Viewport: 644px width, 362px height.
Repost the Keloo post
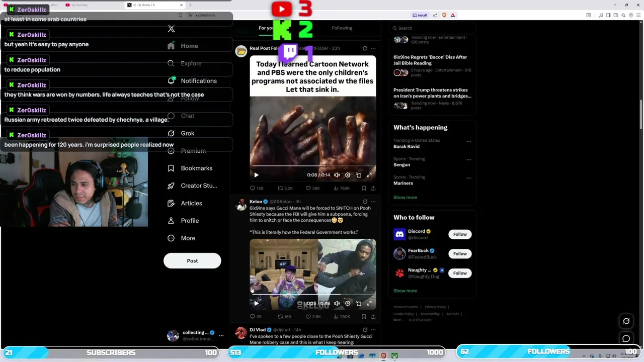284,317
